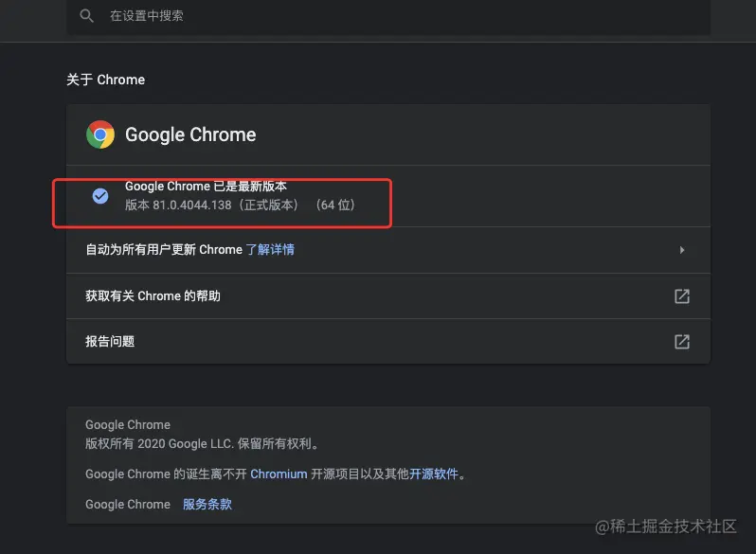756x554 pixels.
Task: Click the 报告问题 row text
Action: tap(110, 341)
